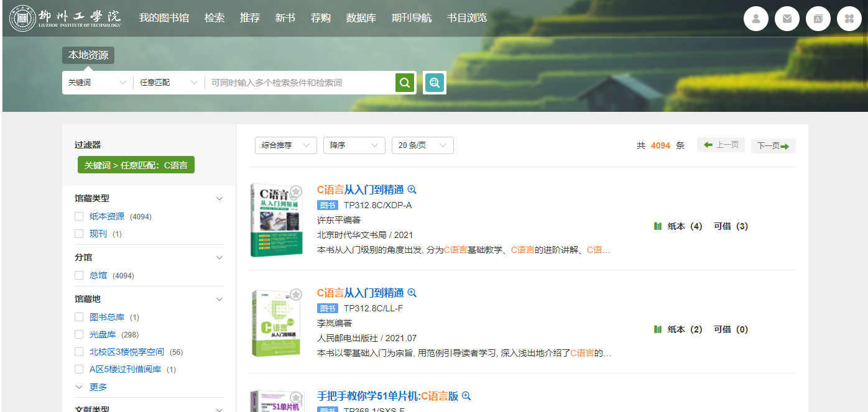868x412 pixels.
Task: Open 许东平's C语言从入门到精通 title link
Action: pos(361,190)
